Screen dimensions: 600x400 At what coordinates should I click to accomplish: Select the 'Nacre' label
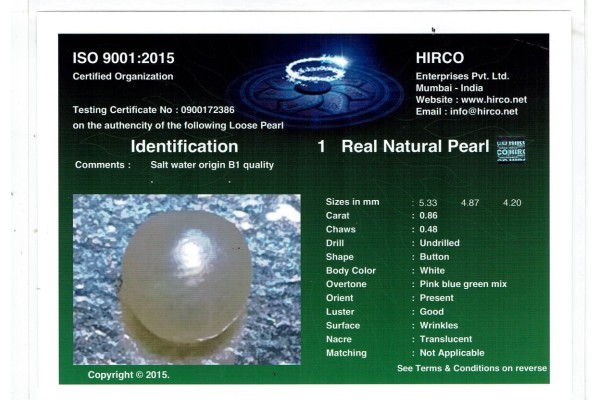click(x=339, y=339)
